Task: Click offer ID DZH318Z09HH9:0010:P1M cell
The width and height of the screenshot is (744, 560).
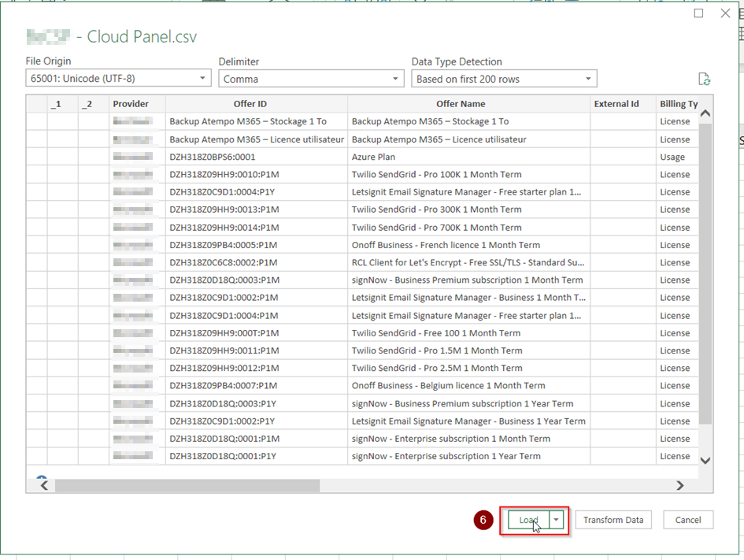Action: 256,174
